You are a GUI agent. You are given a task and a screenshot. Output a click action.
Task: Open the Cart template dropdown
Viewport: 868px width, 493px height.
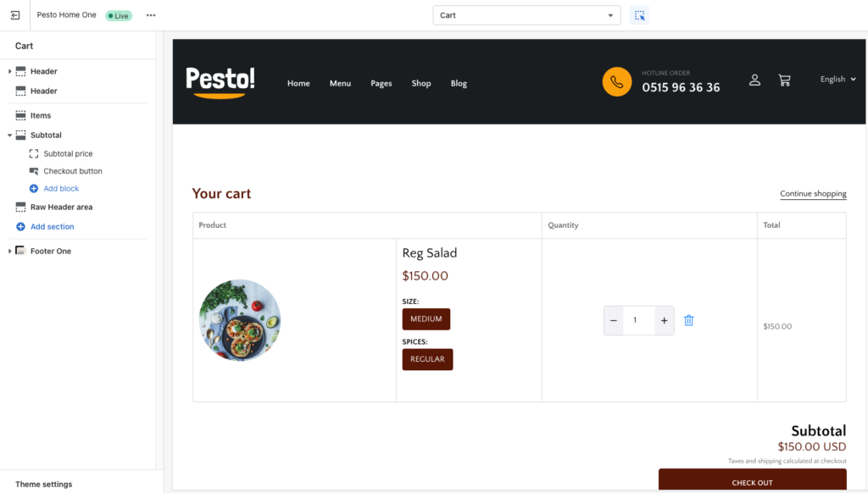[x=526, y=15]
